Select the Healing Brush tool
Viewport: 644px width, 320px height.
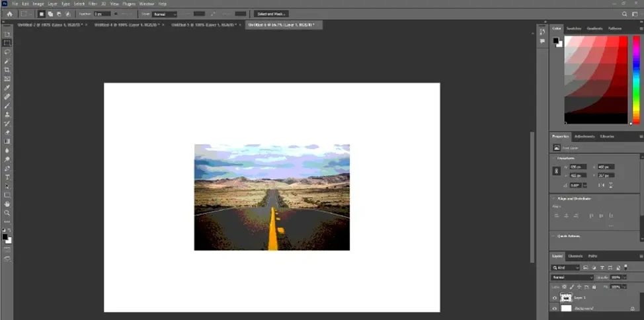pos(7,97)
